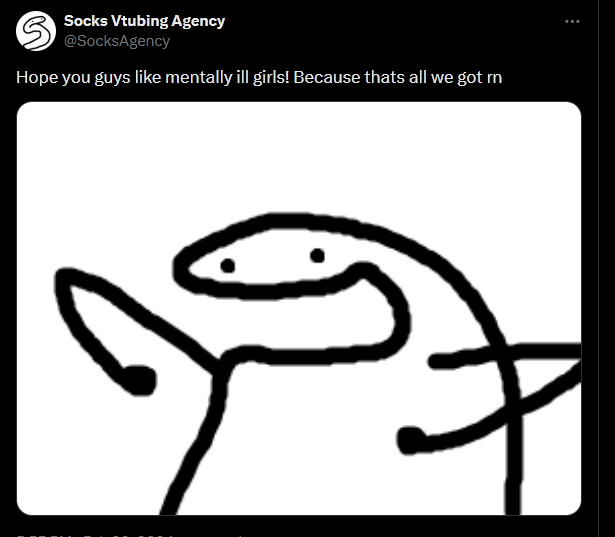Click the word 'Because' in the tweet
The width and height of the screenshot is (615, 537).
(x=326, y=77)
